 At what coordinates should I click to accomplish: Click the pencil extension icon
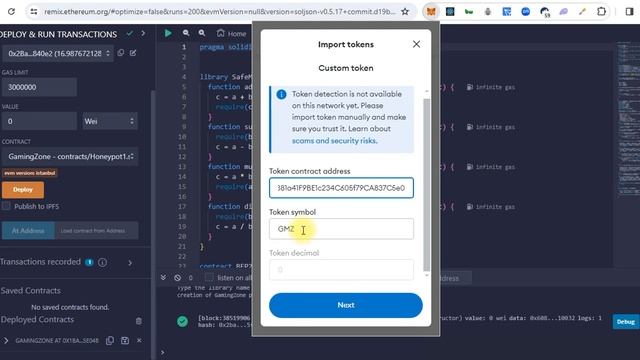(582, 11)
